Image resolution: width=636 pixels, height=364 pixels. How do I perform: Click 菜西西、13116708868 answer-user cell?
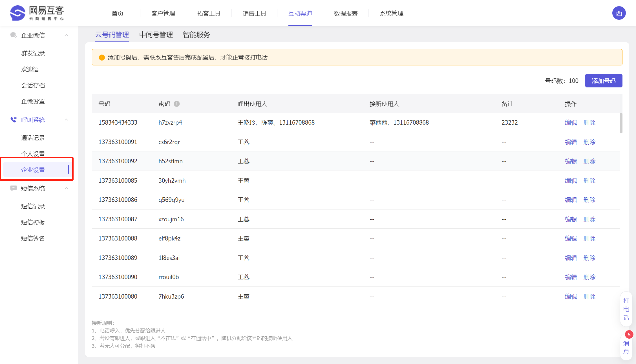point(399,122)
